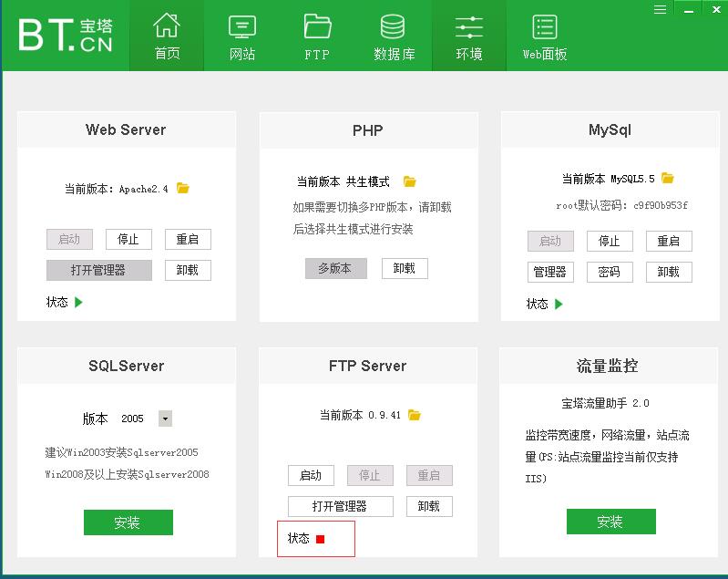Open the PHP 共生模式 folder icon
Screen dimensions: 728x579
(409, 181)
